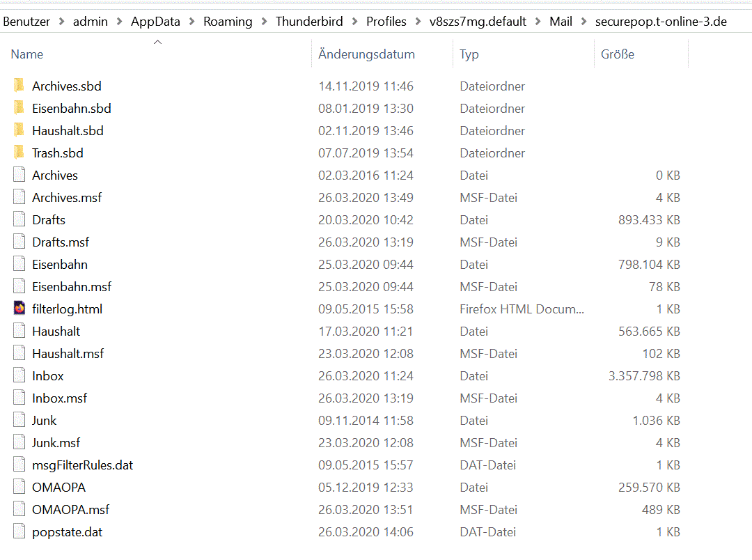Select the Archives.sbd folder icon
Image resolution: width=752 pixels, height=560 pixels.
pyautogui.click(x=19, y=86)
